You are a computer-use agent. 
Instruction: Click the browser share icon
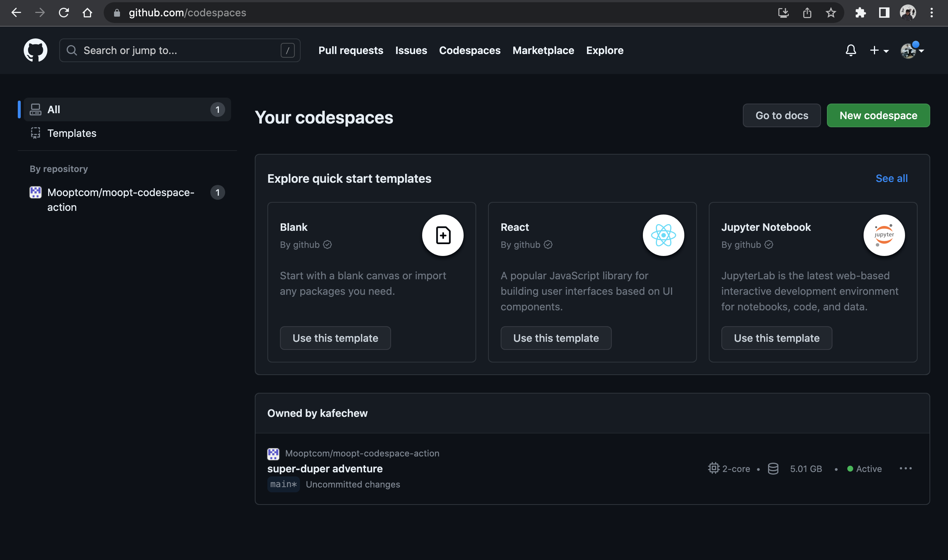click(x=808, y=13)
